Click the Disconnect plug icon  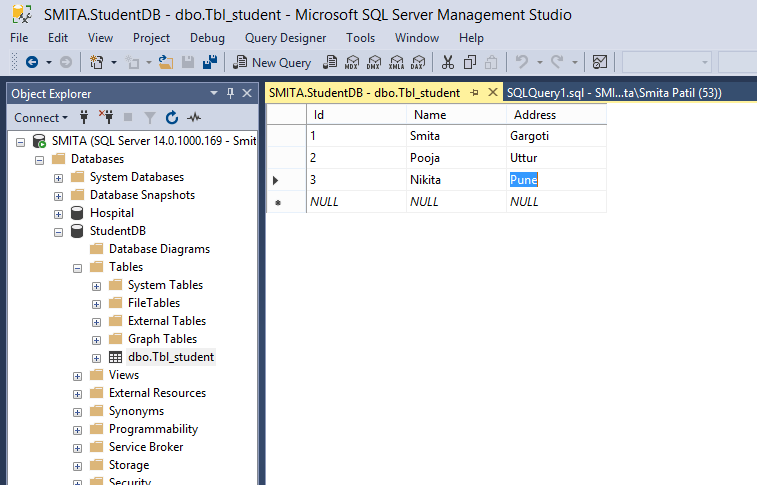pos(106,117)
